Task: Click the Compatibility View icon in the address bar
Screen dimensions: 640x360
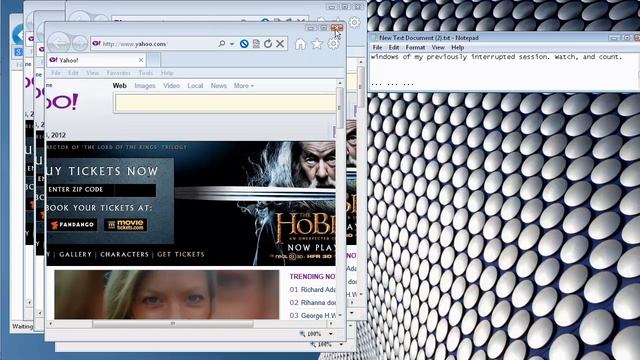Action: (256, 44)
